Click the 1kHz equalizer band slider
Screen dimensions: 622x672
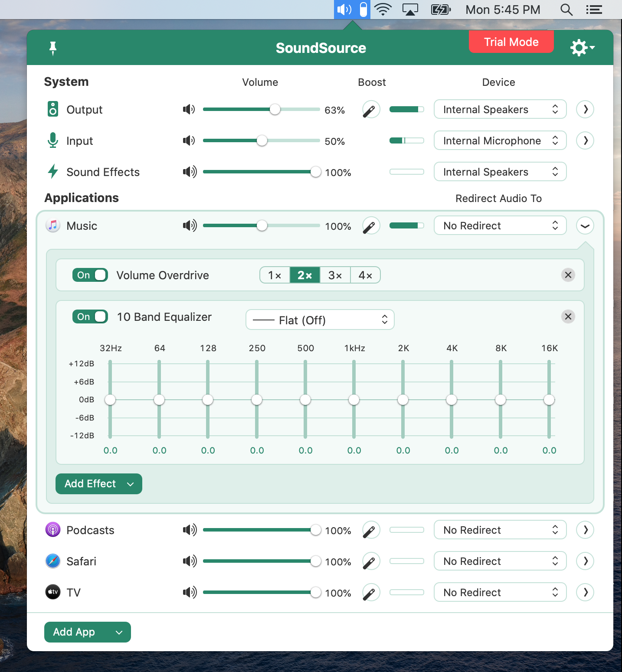(354, 400)
